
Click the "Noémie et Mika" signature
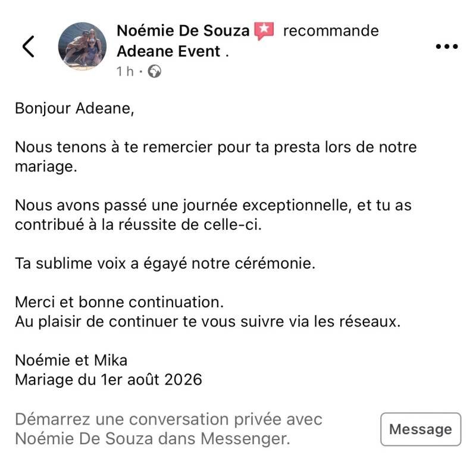71,360
